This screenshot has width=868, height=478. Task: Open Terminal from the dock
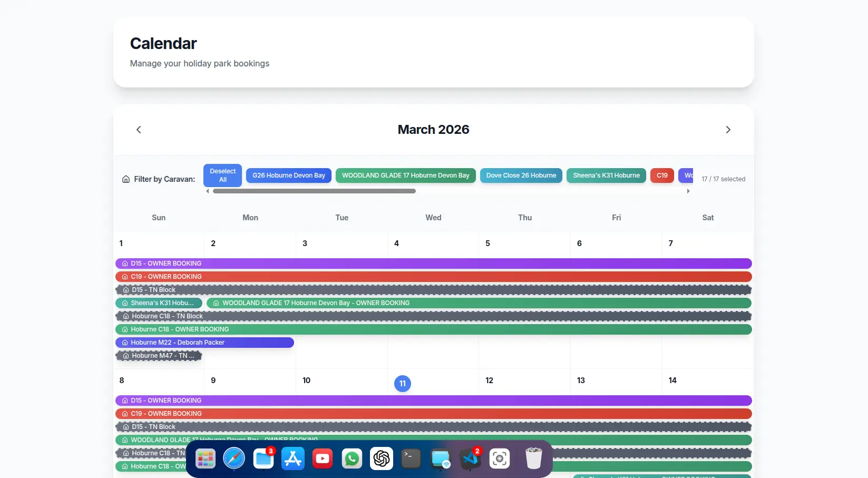pos(411,459)
